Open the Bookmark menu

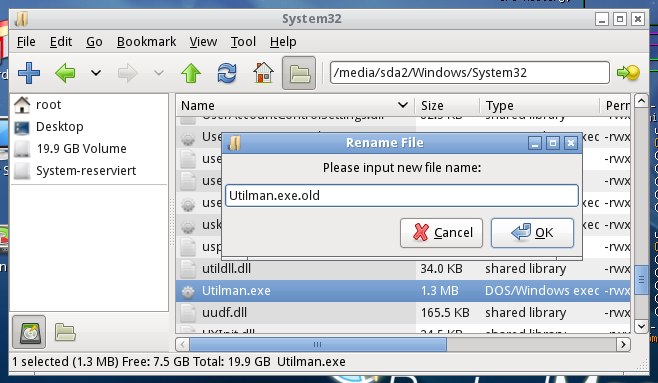pyautogui.click(x=146, y=42)
